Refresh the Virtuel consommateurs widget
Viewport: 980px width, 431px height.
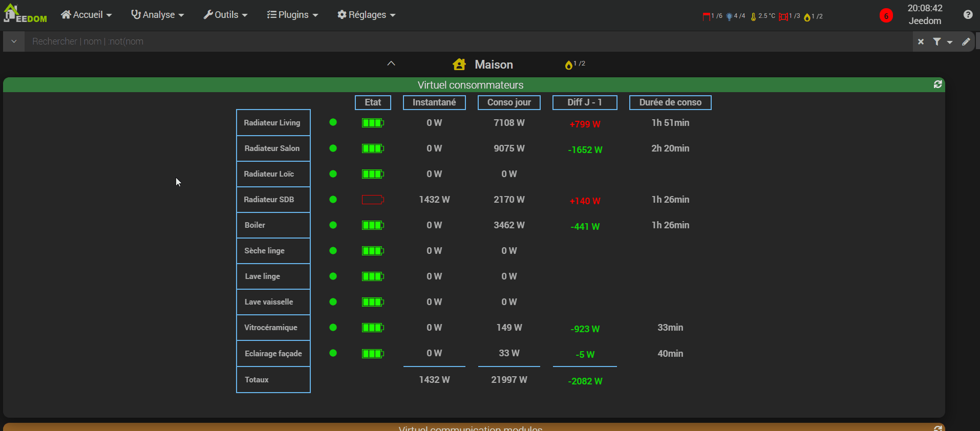click(x=938, y=84)
